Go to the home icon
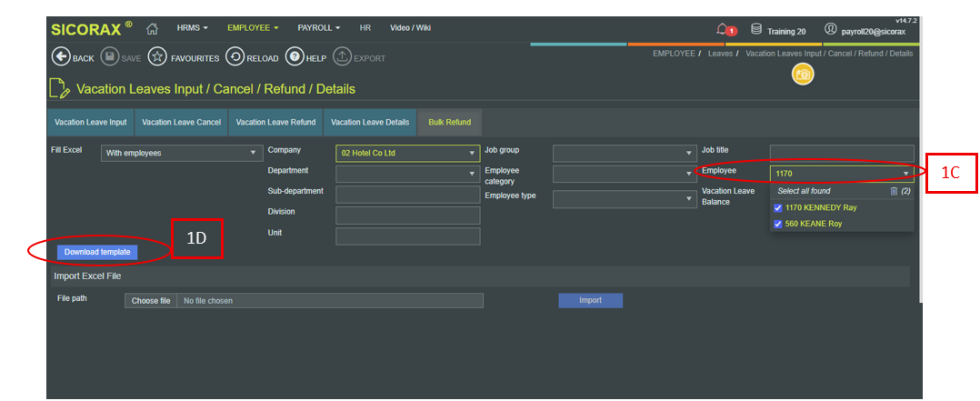The height and width of the screenshot is (401, 980). [x=152, y=29]
